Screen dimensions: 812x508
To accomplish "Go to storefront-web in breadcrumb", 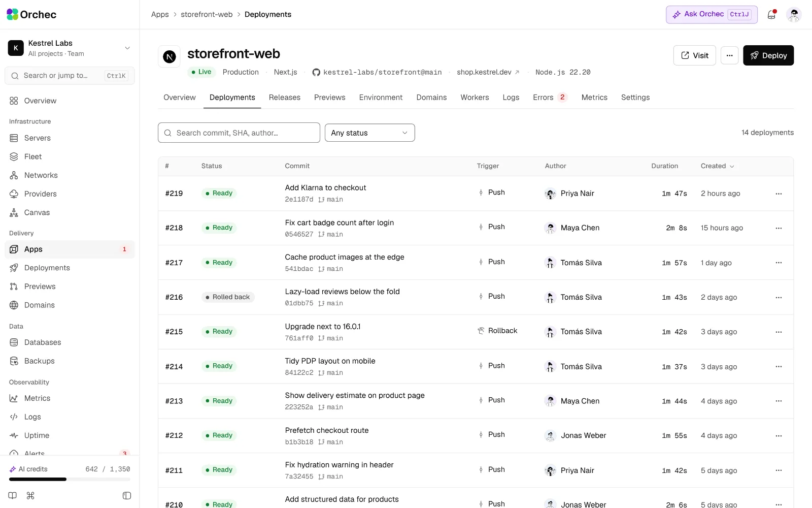I will (x=207, y=14).
